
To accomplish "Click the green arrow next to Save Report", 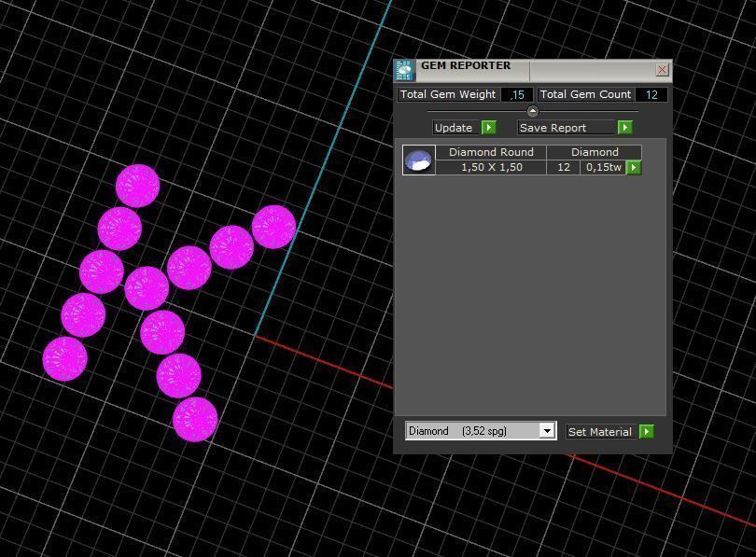I will [x=624, y=128].
